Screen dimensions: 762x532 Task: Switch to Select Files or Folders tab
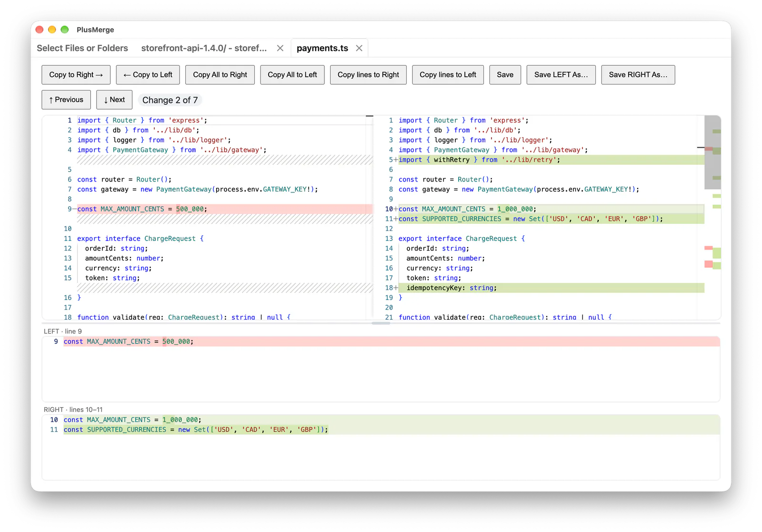(x=82, y=48)
